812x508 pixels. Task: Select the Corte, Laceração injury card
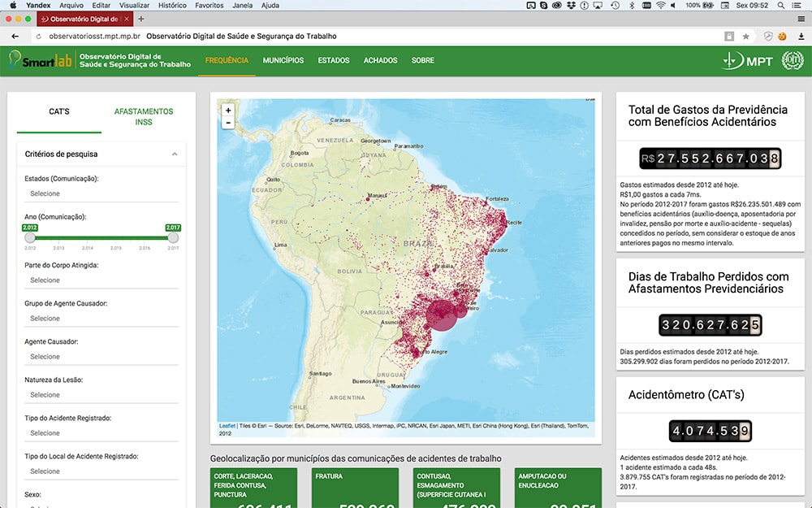pyautogui.click(x=253, y=488)
